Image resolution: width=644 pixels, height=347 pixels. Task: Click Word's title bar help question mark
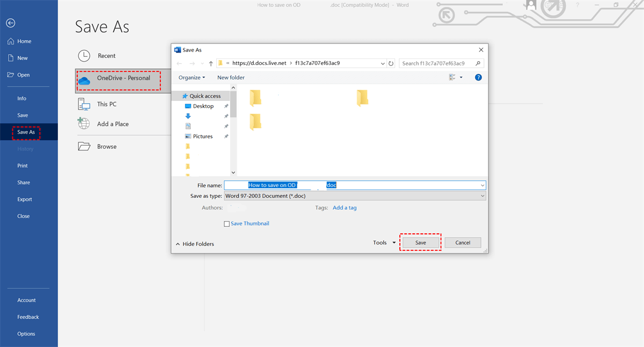[x=577, y=5]
